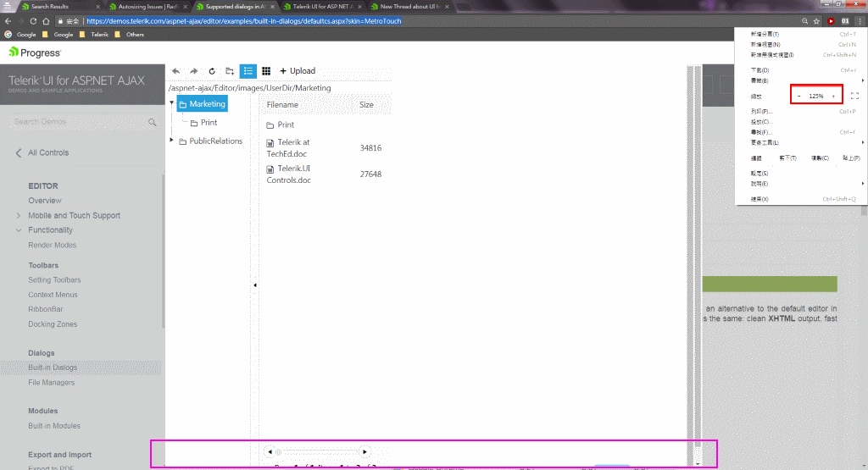Viewport: 868px width, 470px height.
Task: Open Built-in Modules demo
Action: (54, 426)
